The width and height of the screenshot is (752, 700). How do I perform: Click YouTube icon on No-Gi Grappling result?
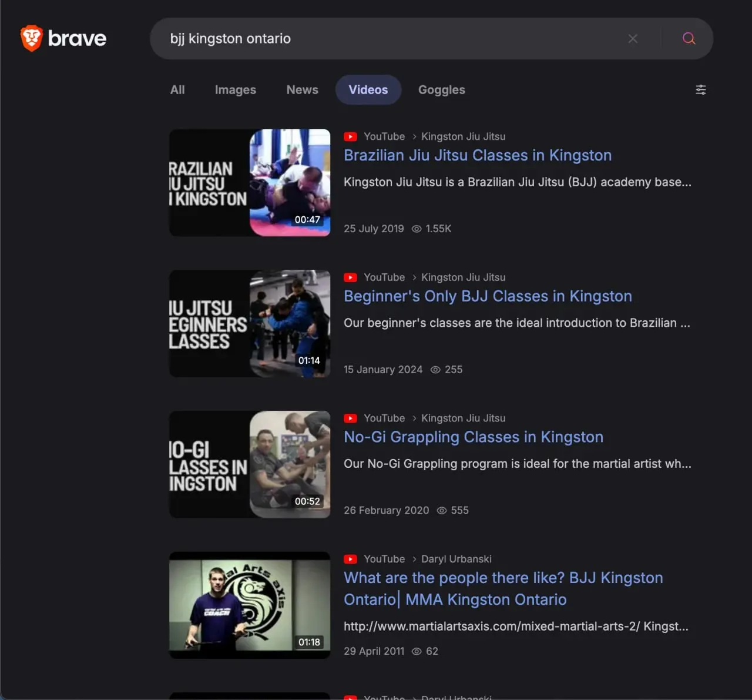[x=351, y=418]
